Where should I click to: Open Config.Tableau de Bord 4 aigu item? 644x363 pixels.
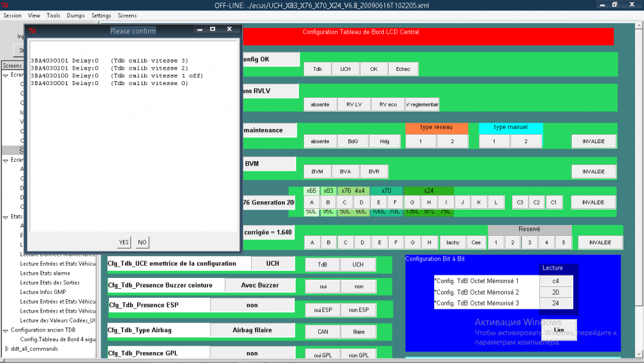pyautogui.click(x=57, y=339)
